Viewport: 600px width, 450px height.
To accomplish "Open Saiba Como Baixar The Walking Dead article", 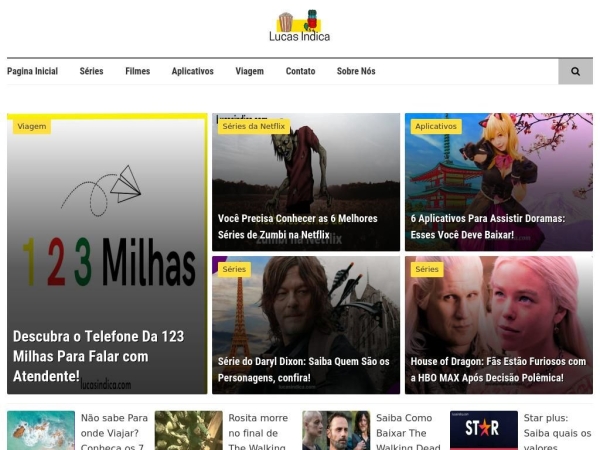I will [x=408, y=433].
